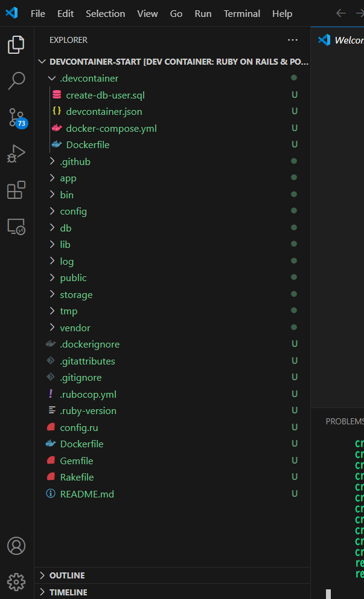Image resolution: width=364 pixels, height=599 pixels.
Task: Click the docker-compose.yml whale icon
Action: pos(57,128)
